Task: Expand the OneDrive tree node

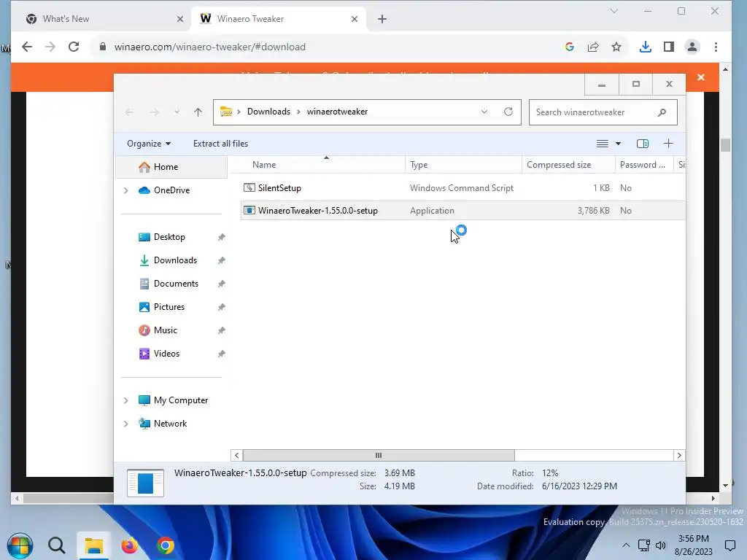Action: (x=125, y=190)
